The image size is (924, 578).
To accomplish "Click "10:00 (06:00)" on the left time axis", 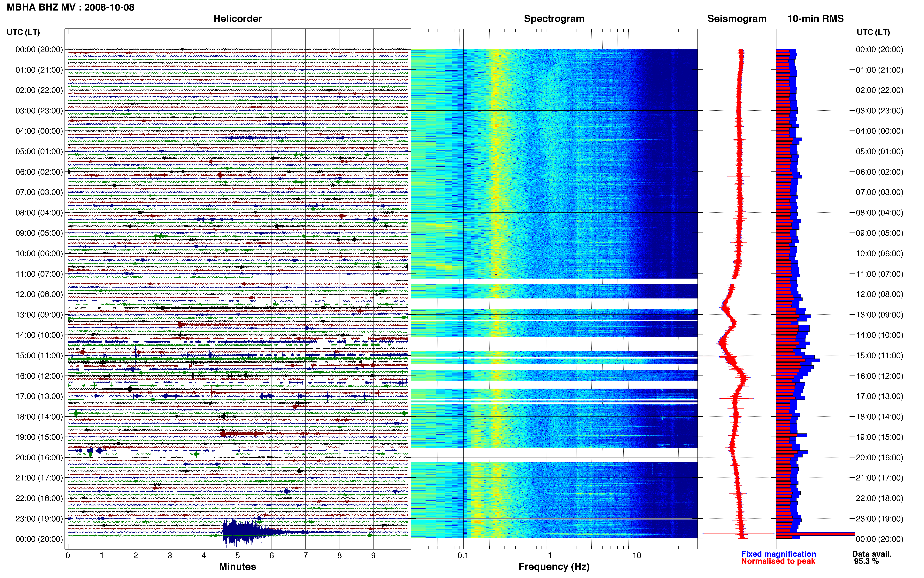I will coord(39,253).
